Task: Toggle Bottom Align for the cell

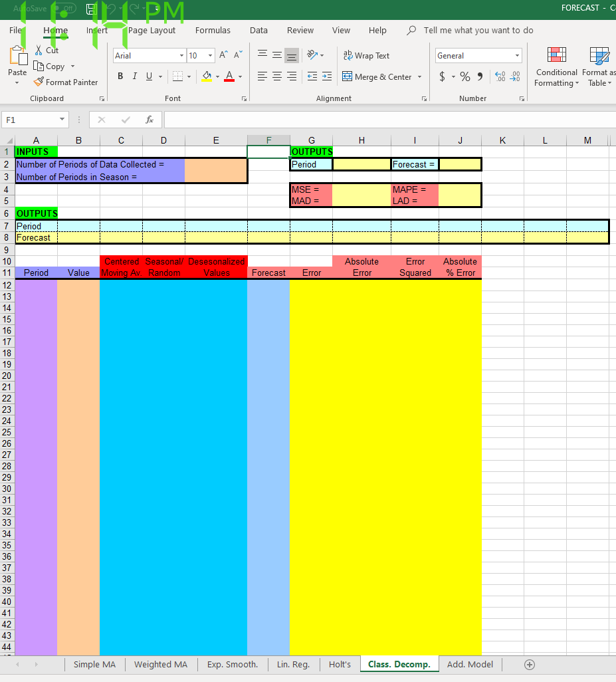Action: 292,55
